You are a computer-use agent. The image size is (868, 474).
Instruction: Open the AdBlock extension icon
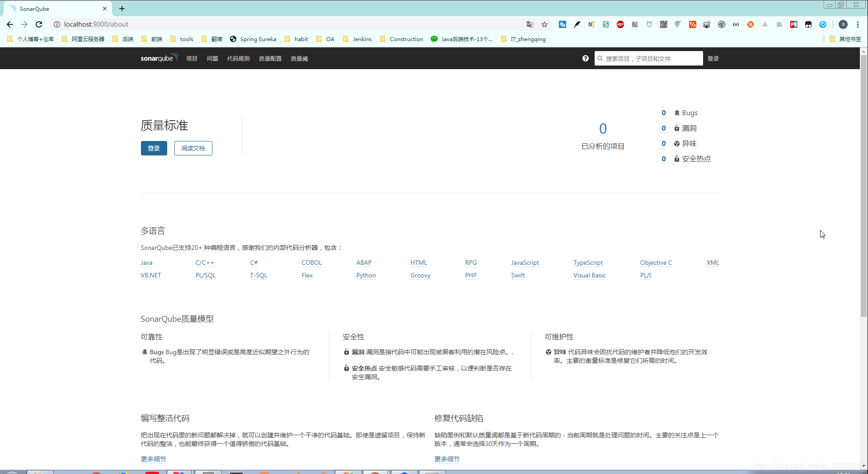tap(620, 24)
